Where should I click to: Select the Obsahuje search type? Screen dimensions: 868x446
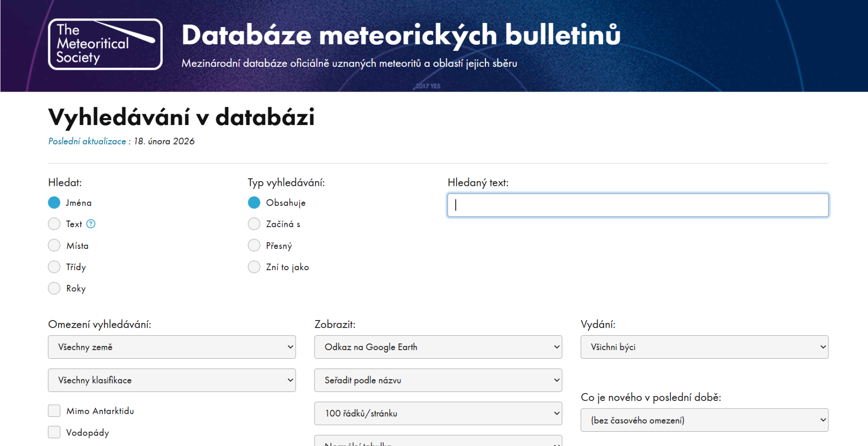pos(253,202)
